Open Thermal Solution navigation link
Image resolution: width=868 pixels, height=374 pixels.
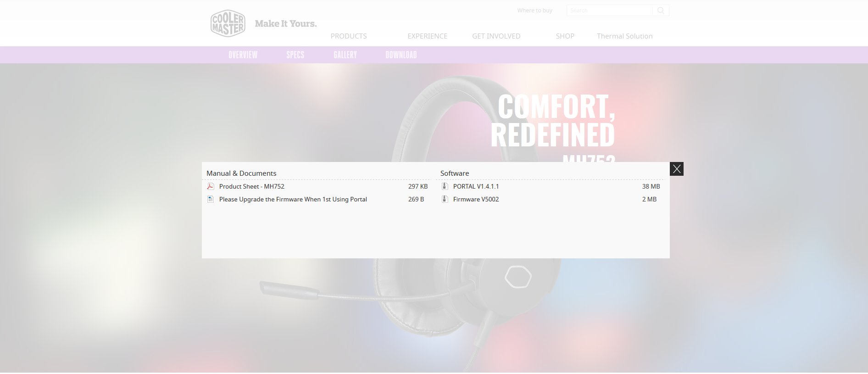click(x=624, y=36)
